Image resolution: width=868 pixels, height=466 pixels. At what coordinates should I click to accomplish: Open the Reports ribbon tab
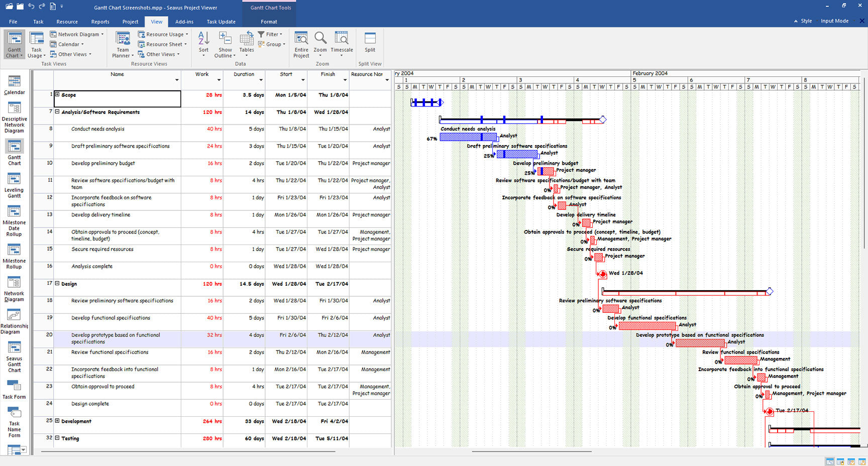point(100,22)
